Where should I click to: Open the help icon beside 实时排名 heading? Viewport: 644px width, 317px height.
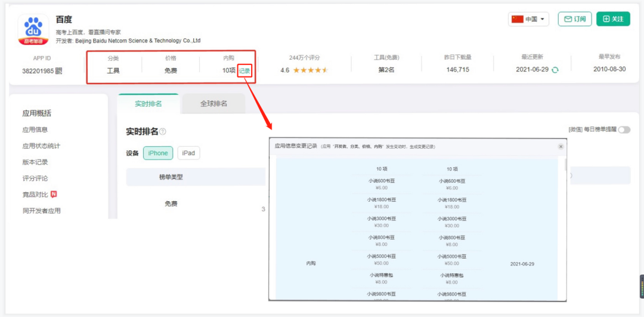pyautogui.click(x=163, y=131)
